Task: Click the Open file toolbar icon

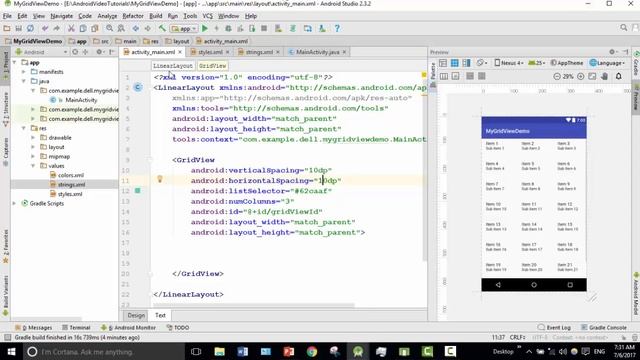Action: point(7,29)
